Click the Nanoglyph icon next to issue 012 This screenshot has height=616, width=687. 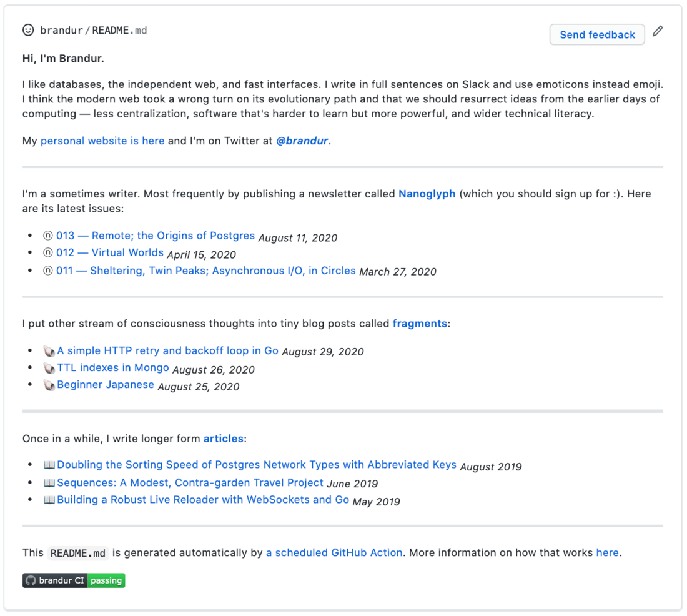pos(47,253)
